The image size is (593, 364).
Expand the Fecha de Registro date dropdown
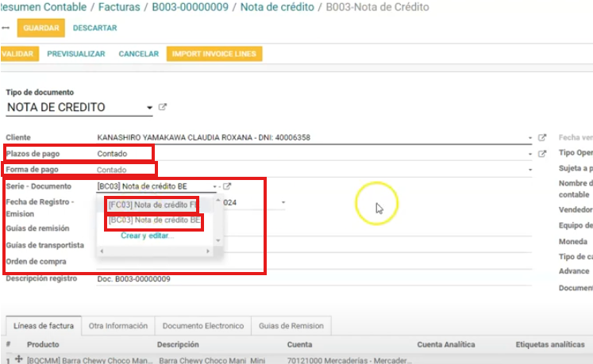[x=283, y=202]
